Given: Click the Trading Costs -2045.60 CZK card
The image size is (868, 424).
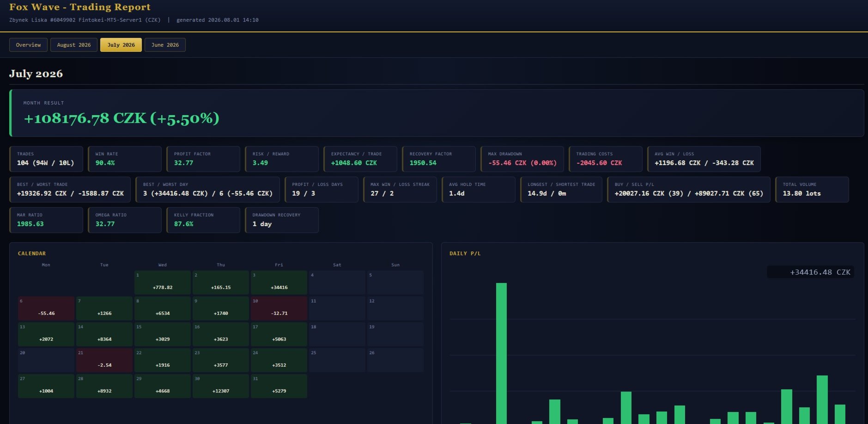Looking at the screenshot, I should [x=606, y=159].
